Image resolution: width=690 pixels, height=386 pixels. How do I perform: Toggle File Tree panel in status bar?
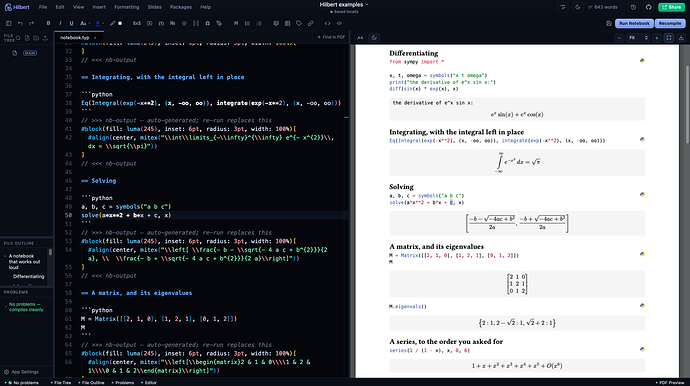coord(61,382)
